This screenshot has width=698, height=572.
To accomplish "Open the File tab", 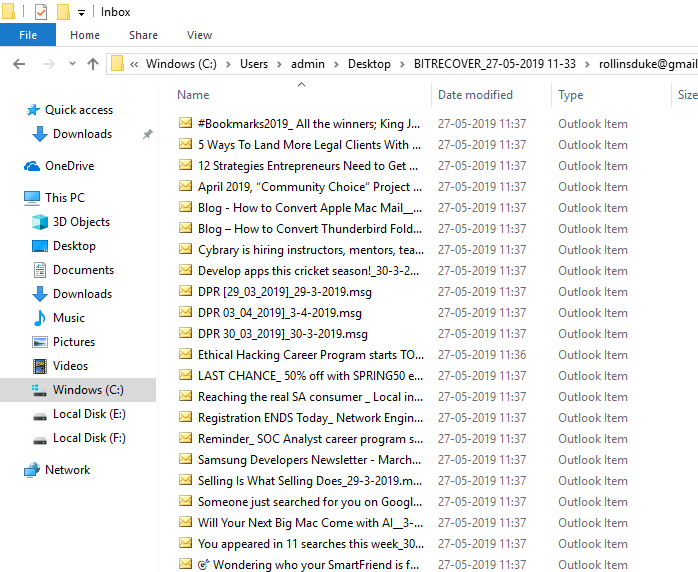I will [28, 35].
